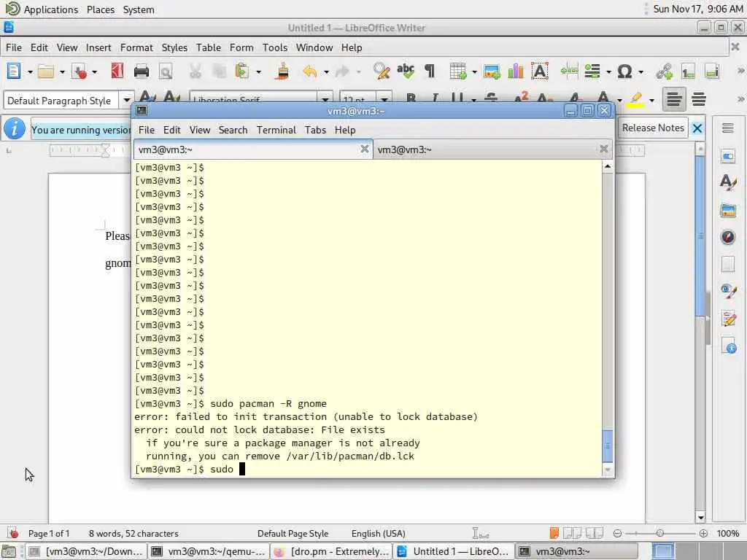Switch to the second vm3@vm3:~ terminal tab
The height and width of the screenshot is (560, 747).
click(x=493, y=149)
